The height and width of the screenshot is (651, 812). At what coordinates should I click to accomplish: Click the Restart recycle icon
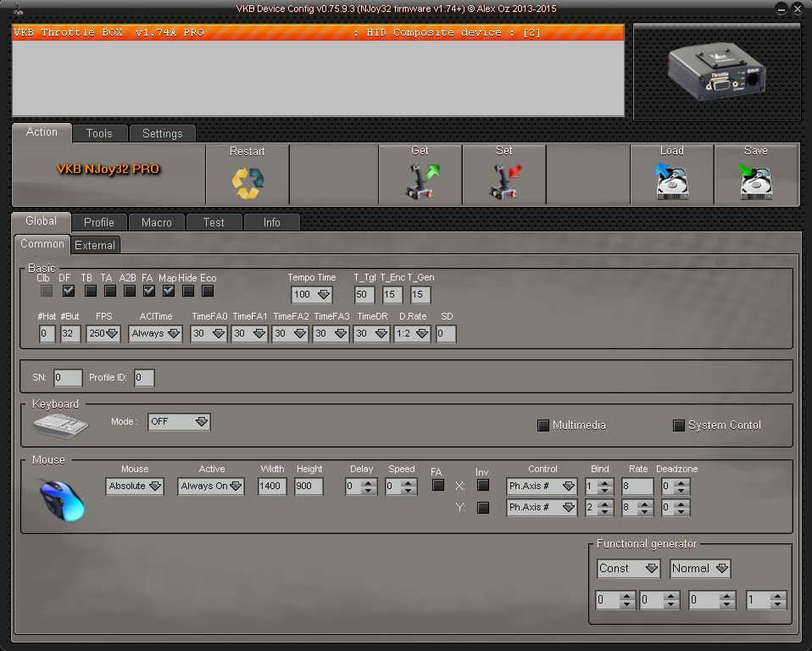pos(247,183)
